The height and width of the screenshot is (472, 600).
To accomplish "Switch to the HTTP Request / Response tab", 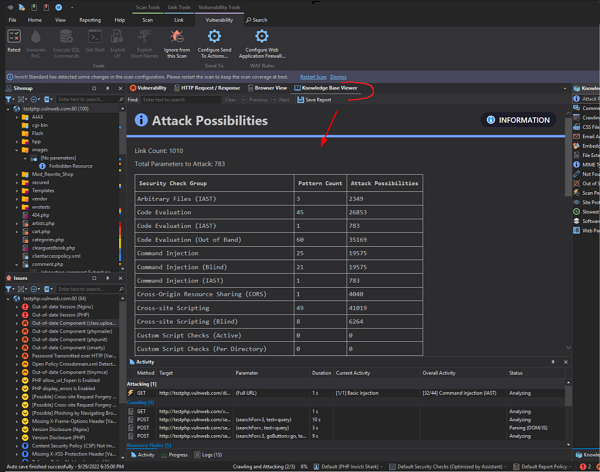I will click(208, 88).
